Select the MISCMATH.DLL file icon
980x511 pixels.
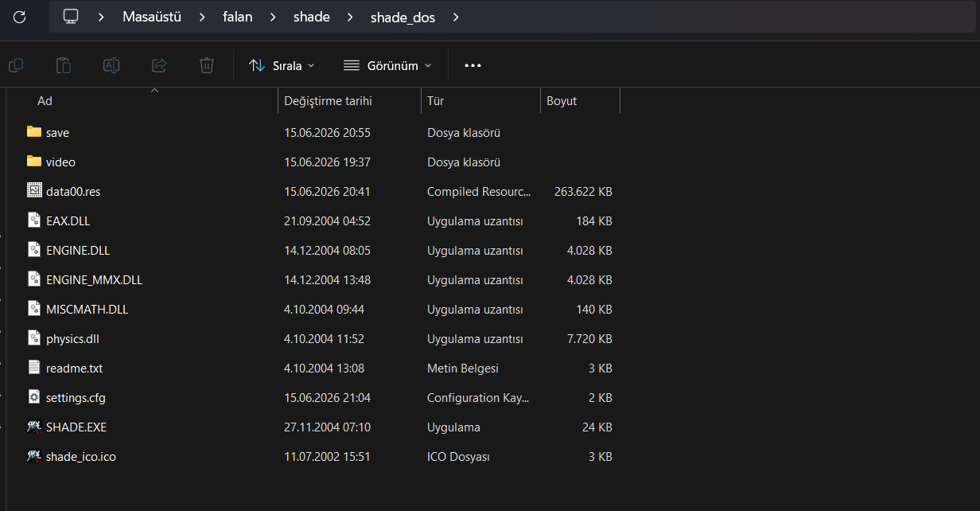click(34, 309)
